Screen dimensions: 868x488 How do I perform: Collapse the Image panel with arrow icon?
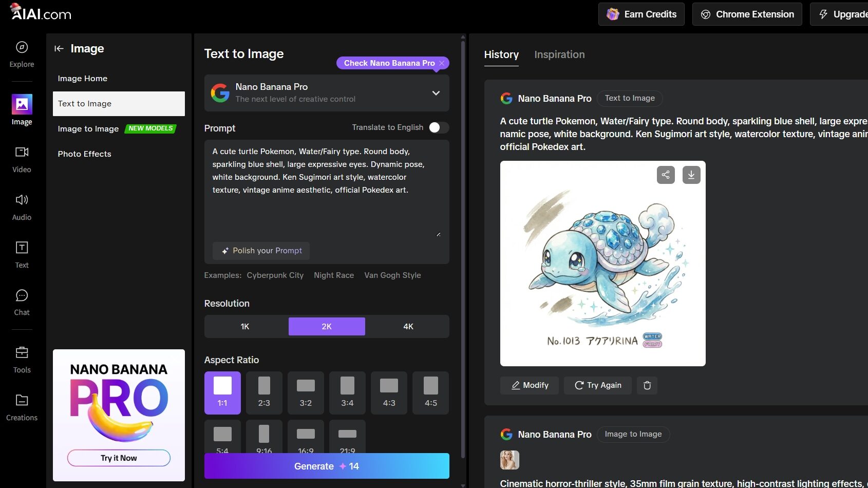coord(59,48)
